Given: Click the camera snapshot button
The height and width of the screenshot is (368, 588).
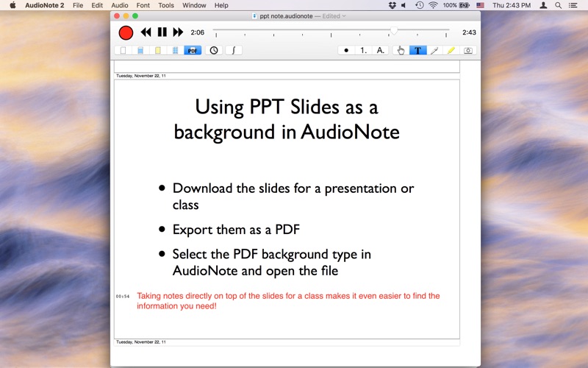Looking at the screenshot, I should [x=468, y=50].
